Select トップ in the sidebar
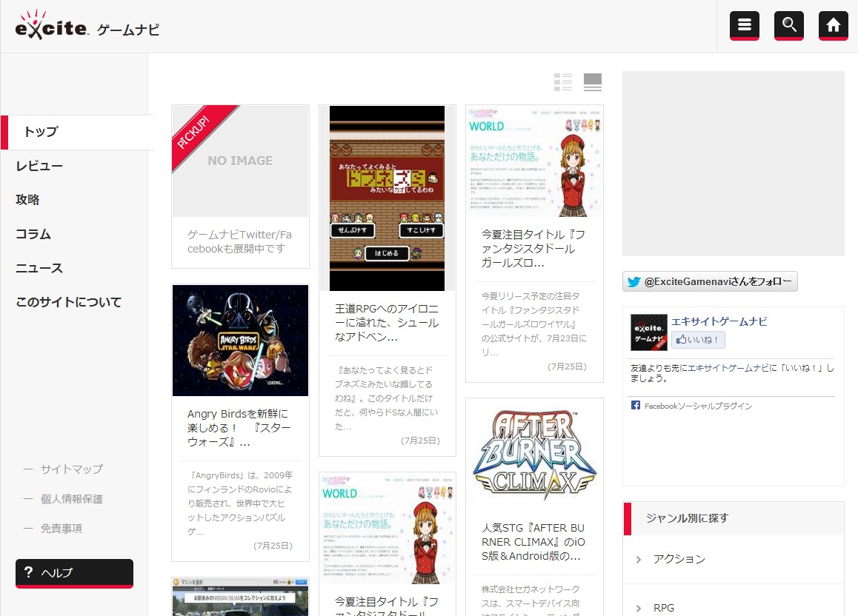 coord(78,133)
